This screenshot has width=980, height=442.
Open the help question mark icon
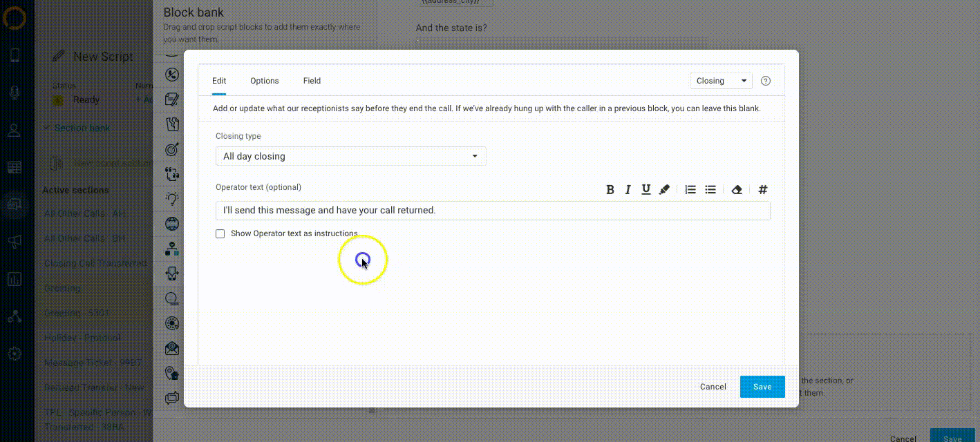(766, 81)
